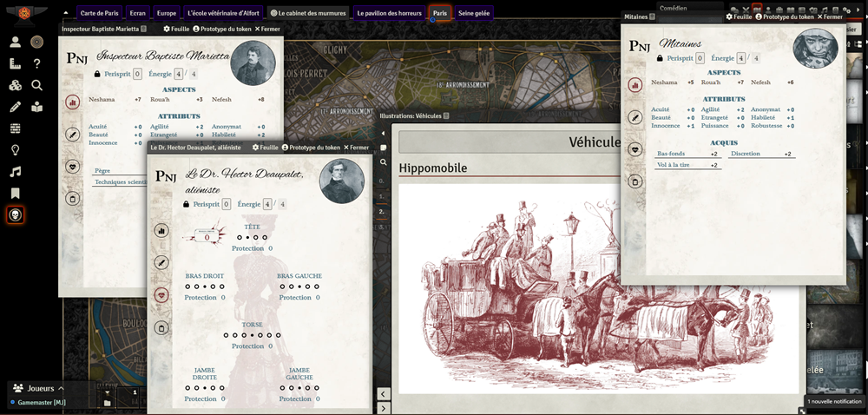Mark first circle of Tête health track
The image size is (868, 415).
click(x=239, y=237)
